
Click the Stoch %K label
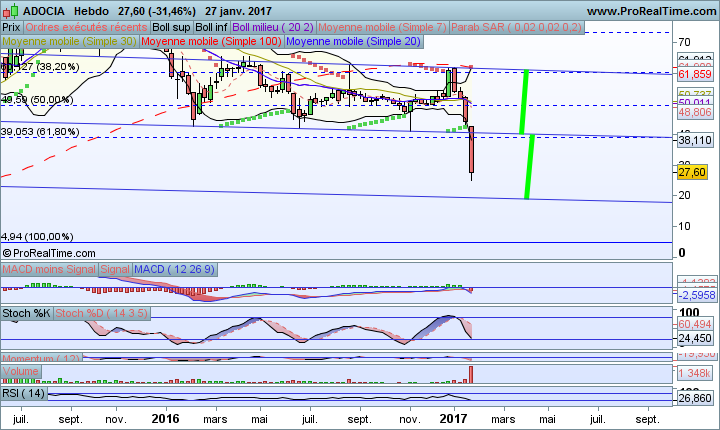pos(26,313)
